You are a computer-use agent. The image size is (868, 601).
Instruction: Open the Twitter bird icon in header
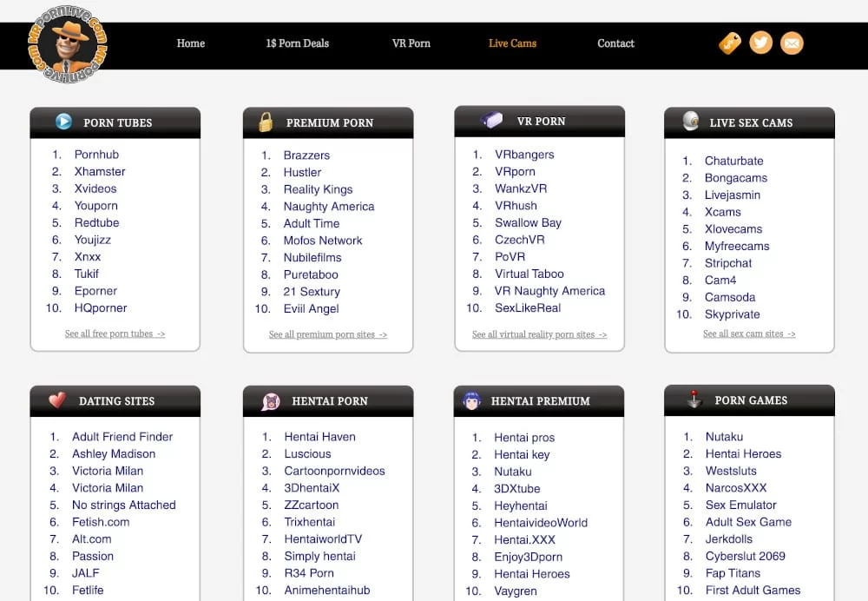[x=760, y=43]
